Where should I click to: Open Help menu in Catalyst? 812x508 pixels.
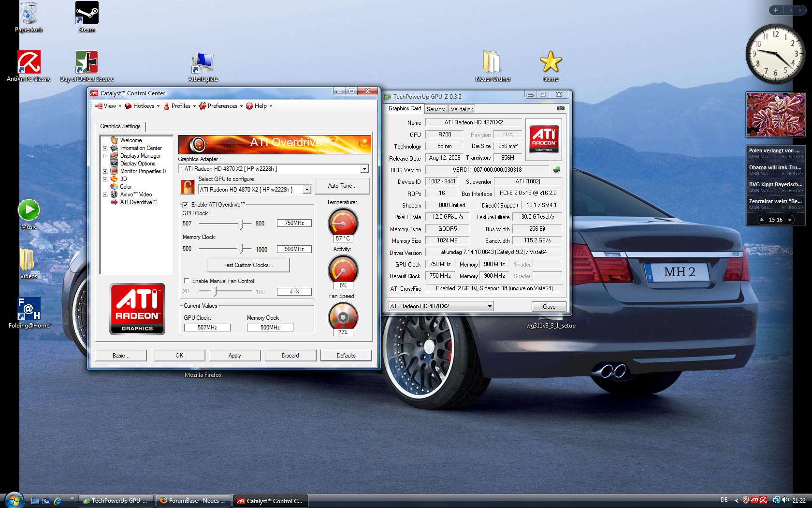pyautogui.click(x=260, y=106)
